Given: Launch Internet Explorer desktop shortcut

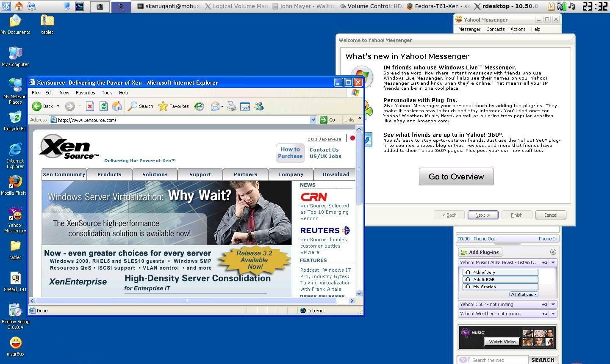Looking at the screenshot, I should (x=15, y=156).
